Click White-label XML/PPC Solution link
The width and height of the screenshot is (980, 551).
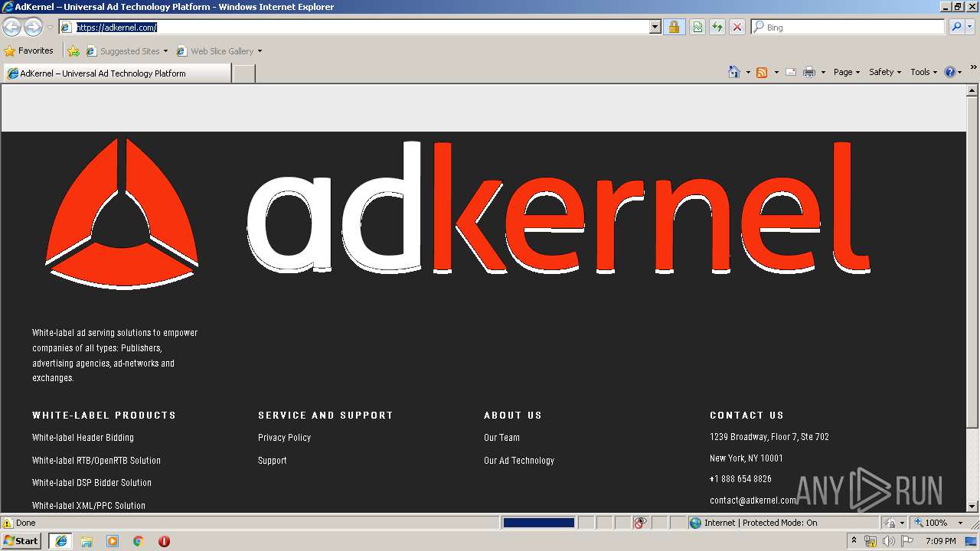89,505
